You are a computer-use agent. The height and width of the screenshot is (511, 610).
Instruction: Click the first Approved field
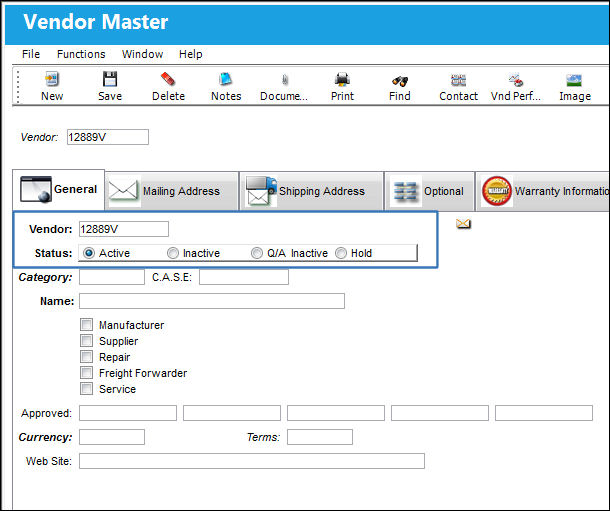[128, 413]
